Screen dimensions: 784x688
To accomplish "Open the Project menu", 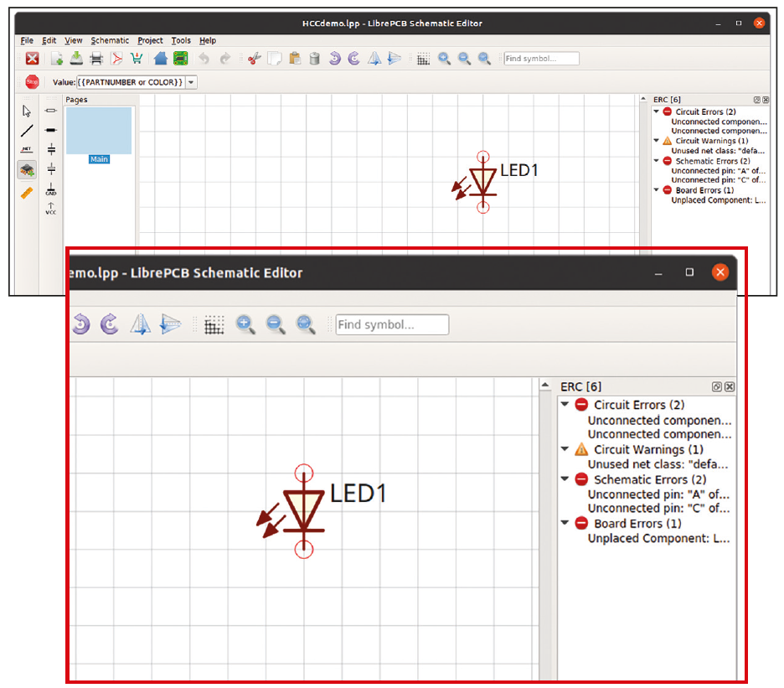I will [x=151, y=40].
